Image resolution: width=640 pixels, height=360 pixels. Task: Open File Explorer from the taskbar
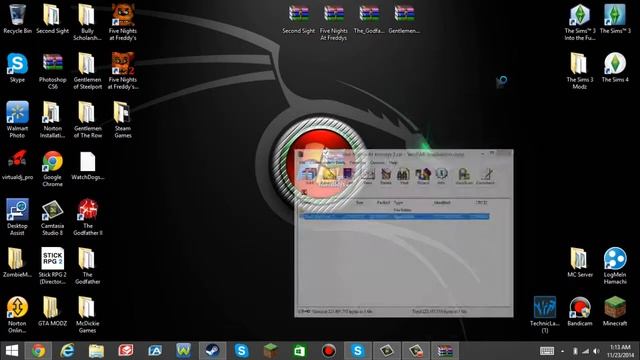96,351
